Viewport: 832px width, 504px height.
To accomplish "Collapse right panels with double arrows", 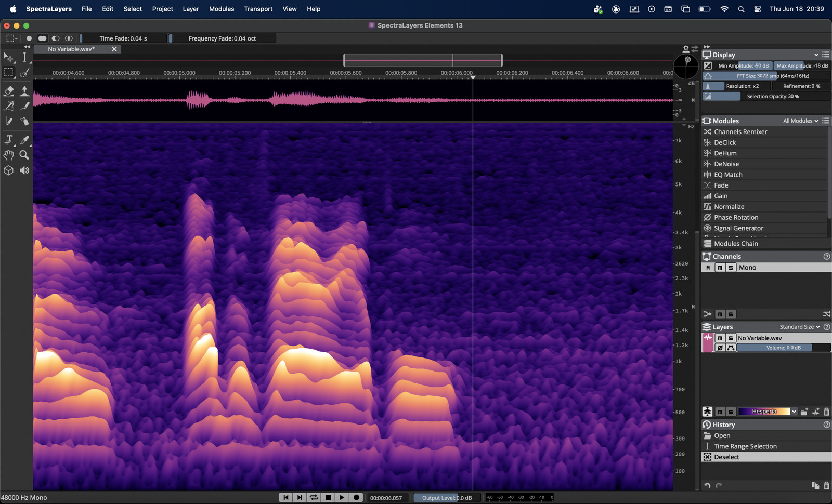I will pyautogui.click(x=707, y=47).
